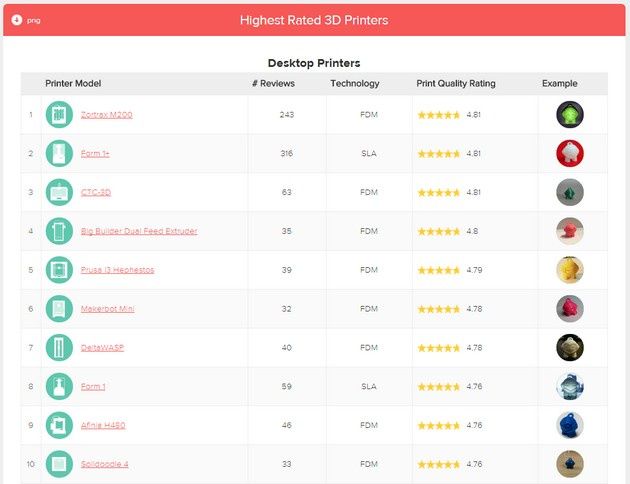The height and width of the screenshot is (484, 630).
Task: Click the Zortrax M200 printer icon
Action: pos(59,114)
